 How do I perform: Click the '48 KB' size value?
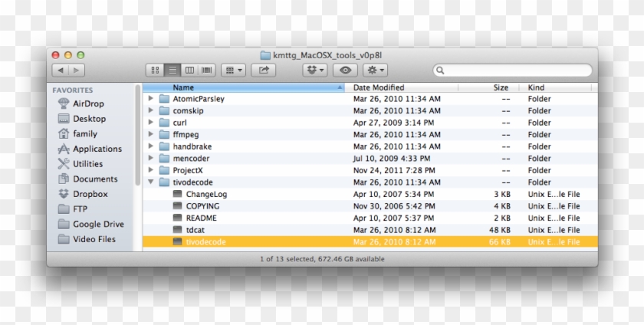500,230
